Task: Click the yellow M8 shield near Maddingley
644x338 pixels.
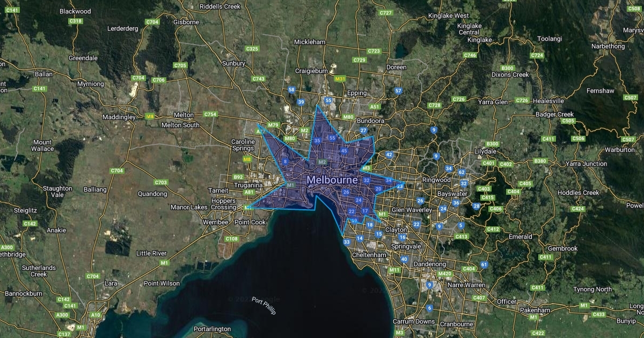Action: click(x=150, y=116)
